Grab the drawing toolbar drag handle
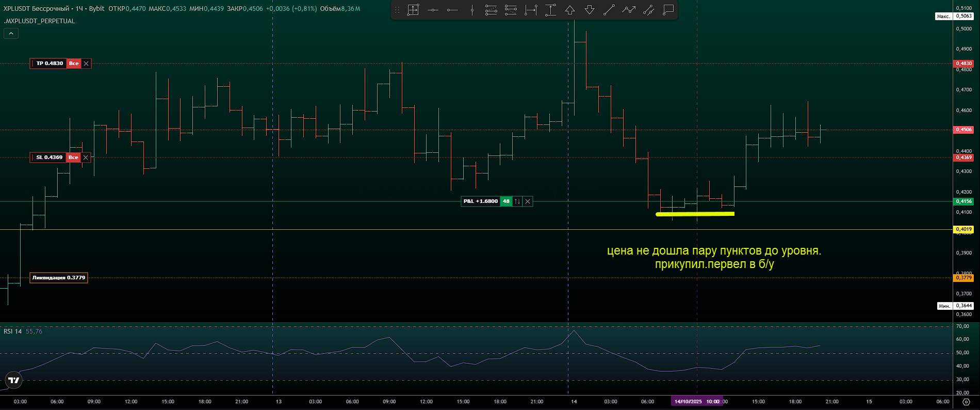 (x=397, y=10)
